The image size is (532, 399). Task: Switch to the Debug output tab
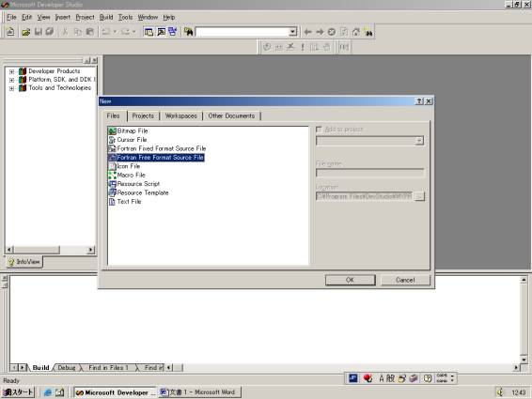(x=67, y=367)
